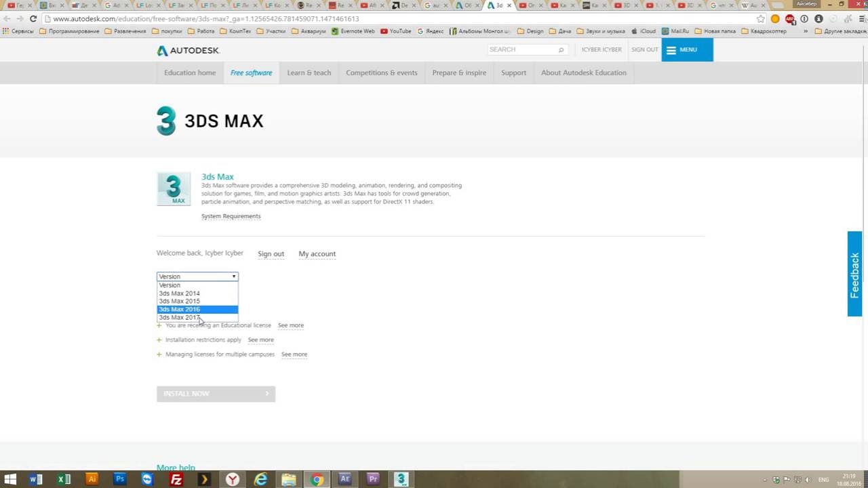Select 3ds Max 2015 from the list
The image size is (868, 488).
tap(197, 301)
